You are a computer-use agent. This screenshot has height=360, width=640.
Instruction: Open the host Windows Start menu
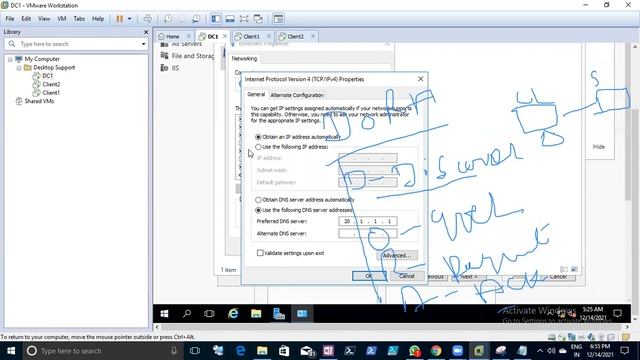(x=11, y=351)
